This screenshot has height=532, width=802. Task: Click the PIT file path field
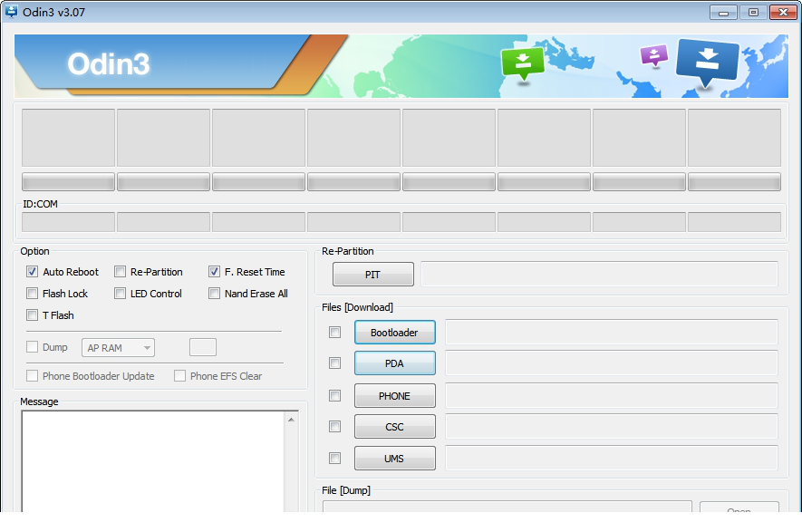(599, 275)
